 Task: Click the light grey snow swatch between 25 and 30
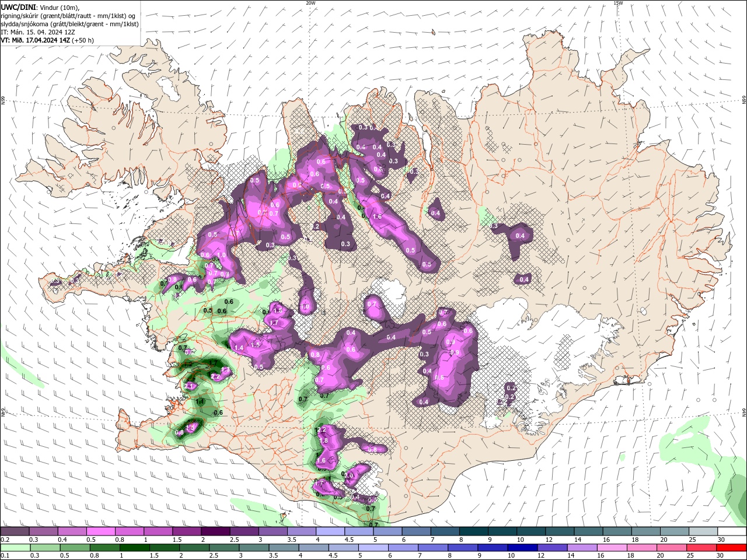[x=703, y=531]
